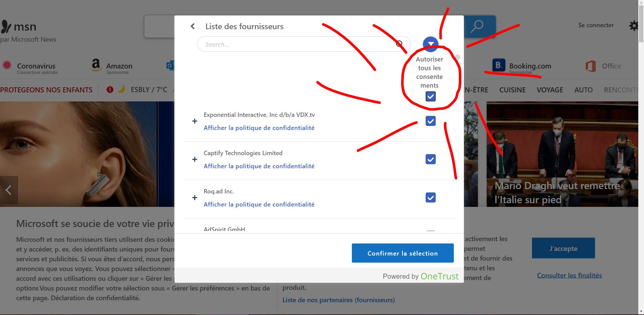Screen dimensions: 644x315
Task: Click Roq.ad Inc. vendor name
Action: [219, 191]
